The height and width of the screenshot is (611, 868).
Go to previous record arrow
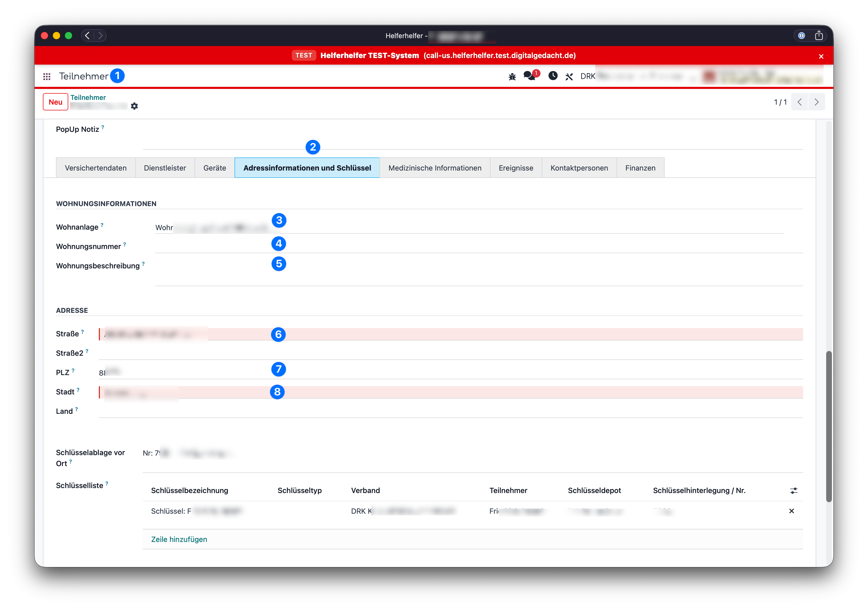tap(800, 102)
